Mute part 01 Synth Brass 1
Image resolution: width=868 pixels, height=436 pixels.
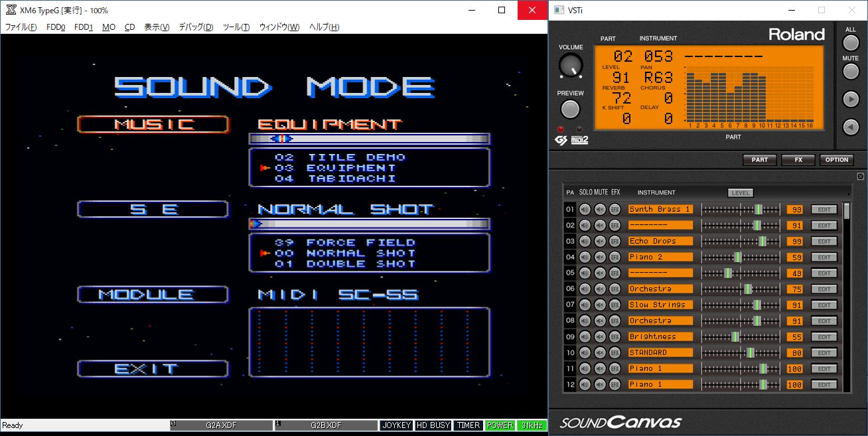[600, 209]
